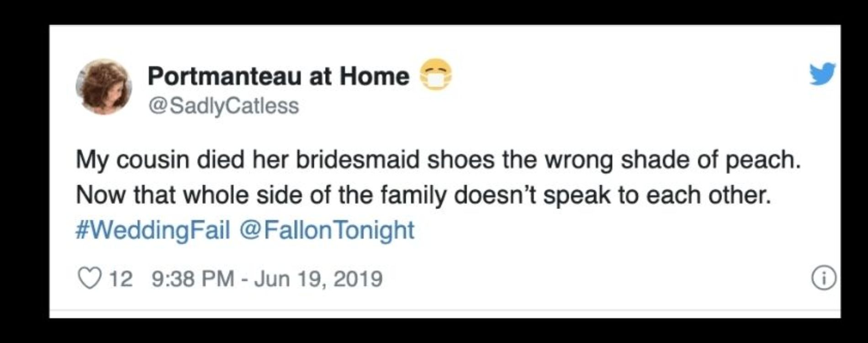This screenshot has width=868, height=343.
Task: Open the tweet info circle icon
Action: 825,278
